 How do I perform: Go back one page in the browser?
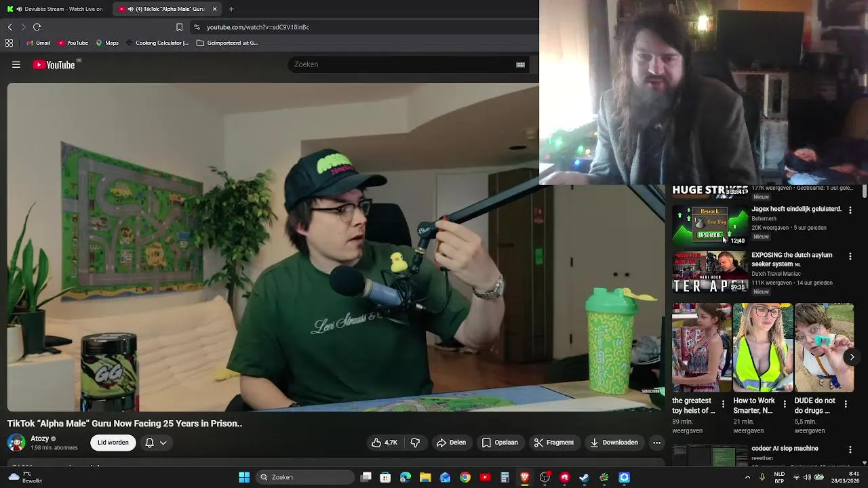pos(10,27)
